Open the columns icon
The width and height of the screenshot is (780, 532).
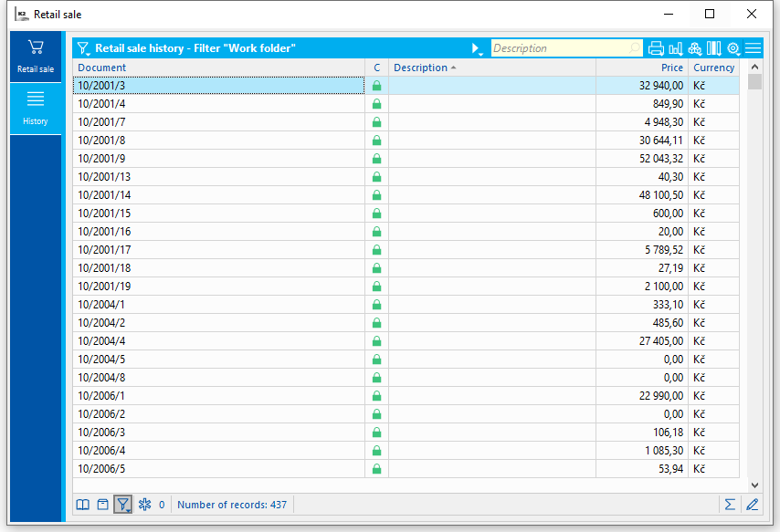(714, 48)
